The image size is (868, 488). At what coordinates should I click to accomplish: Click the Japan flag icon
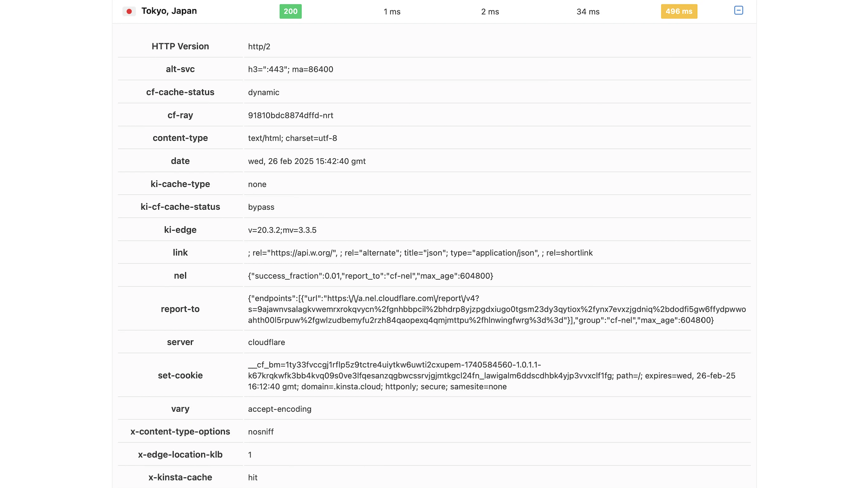click(x=129, y=12)
